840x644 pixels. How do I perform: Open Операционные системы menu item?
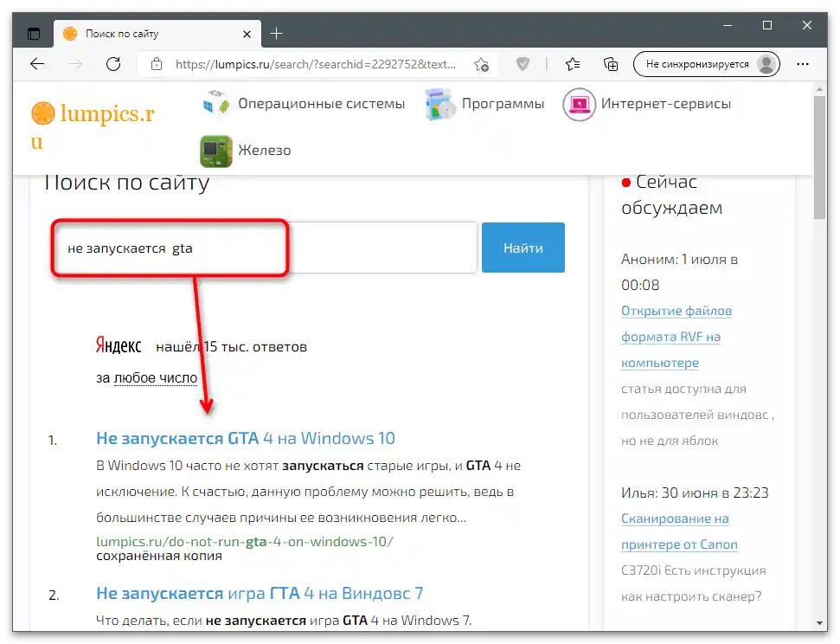322,104
